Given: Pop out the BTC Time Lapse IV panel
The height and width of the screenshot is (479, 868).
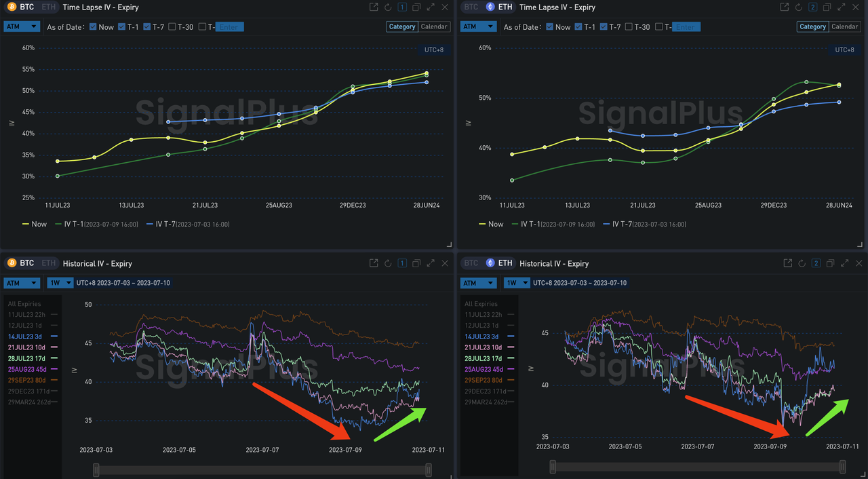Looking at the screenshot, I should [374, 7].
